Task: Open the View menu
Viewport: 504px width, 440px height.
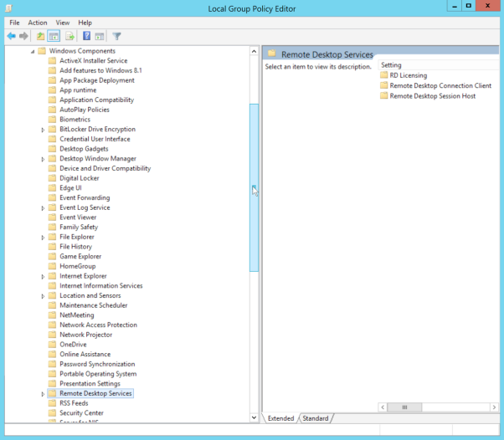Action: tap(63, 23)
